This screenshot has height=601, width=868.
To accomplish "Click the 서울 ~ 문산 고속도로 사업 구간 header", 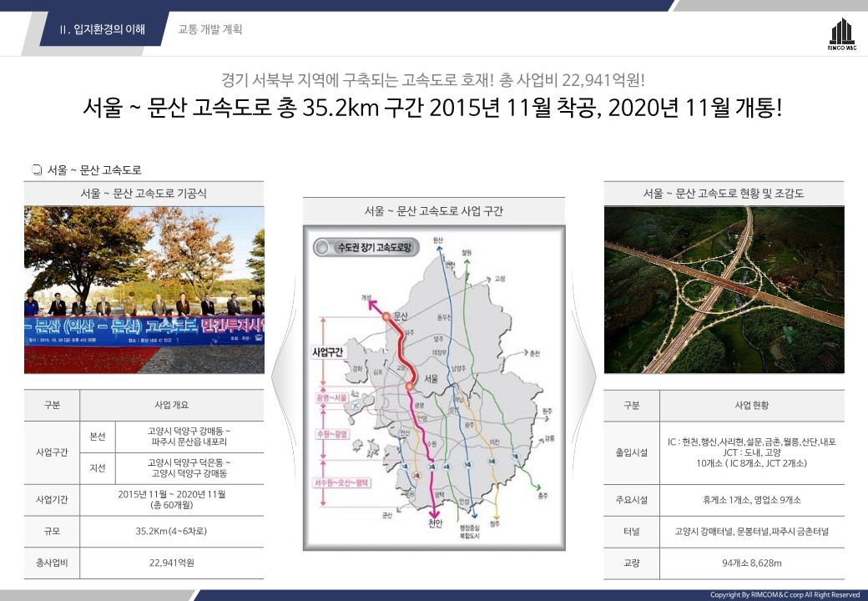I will pos(434,210).
